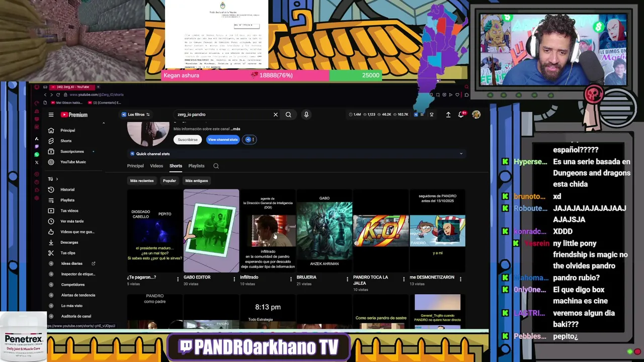The image size is (644, 362).
Task: Clear the zerg_io pandro search text
Action: click(x=276, y=115)
